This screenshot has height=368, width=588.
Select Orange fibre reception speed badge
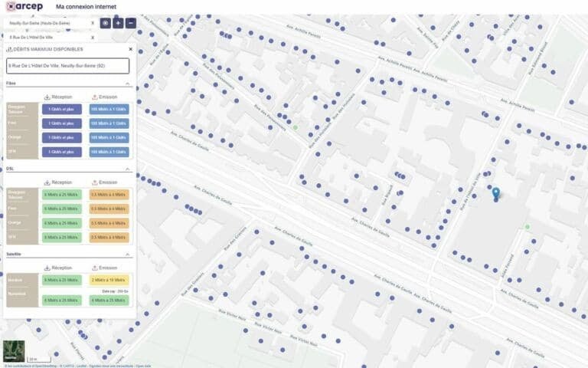[61, 138]
